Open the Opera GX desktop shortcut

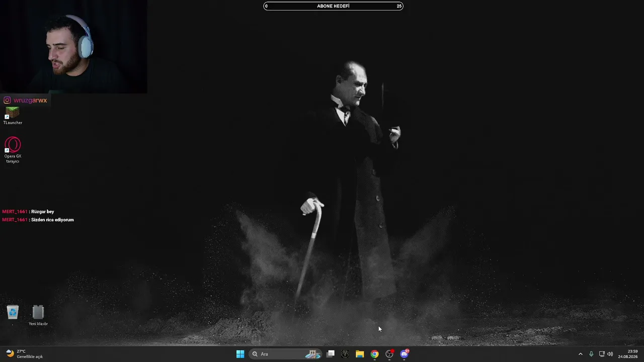(x=13, y=150)
